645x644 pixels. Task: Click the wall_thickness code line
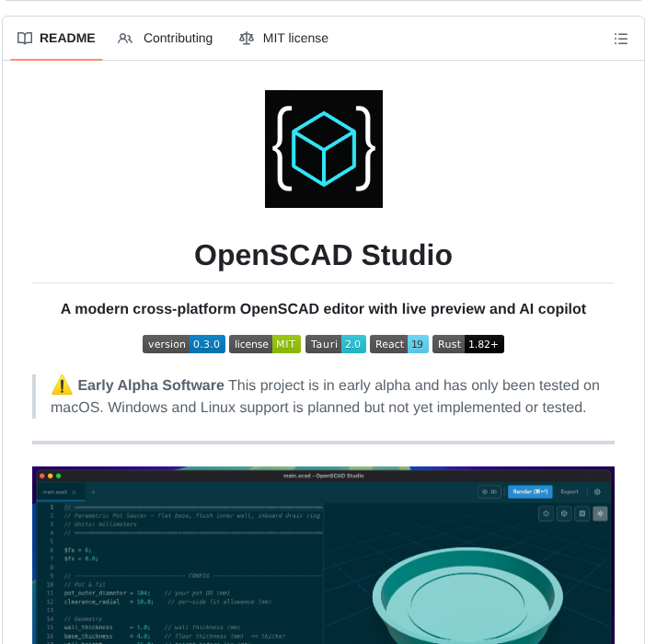click(152, 627)
